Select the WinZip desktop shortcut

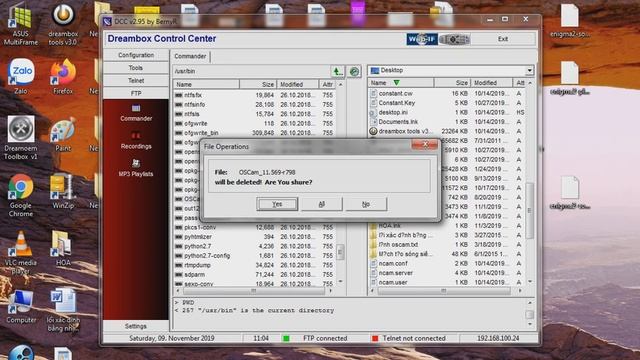tap(63, 191)
